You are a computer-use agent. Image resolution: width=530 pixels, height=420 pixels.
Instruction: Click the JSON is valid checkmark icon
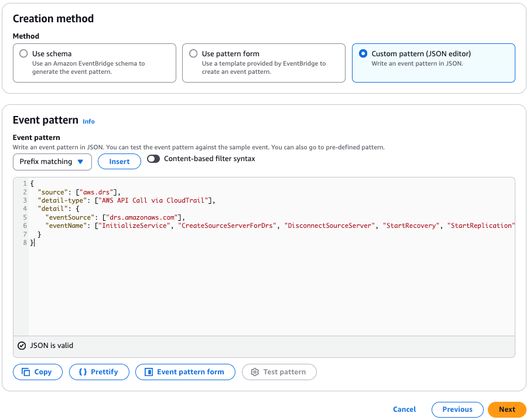click(22, 345)
